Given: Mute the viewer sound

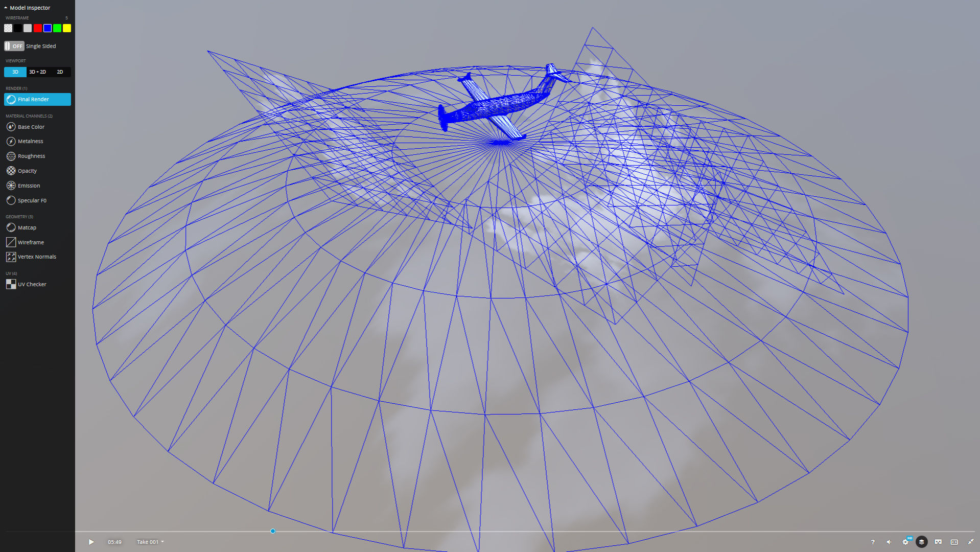Looking at the screenshot, I should (x=889, y=542).
